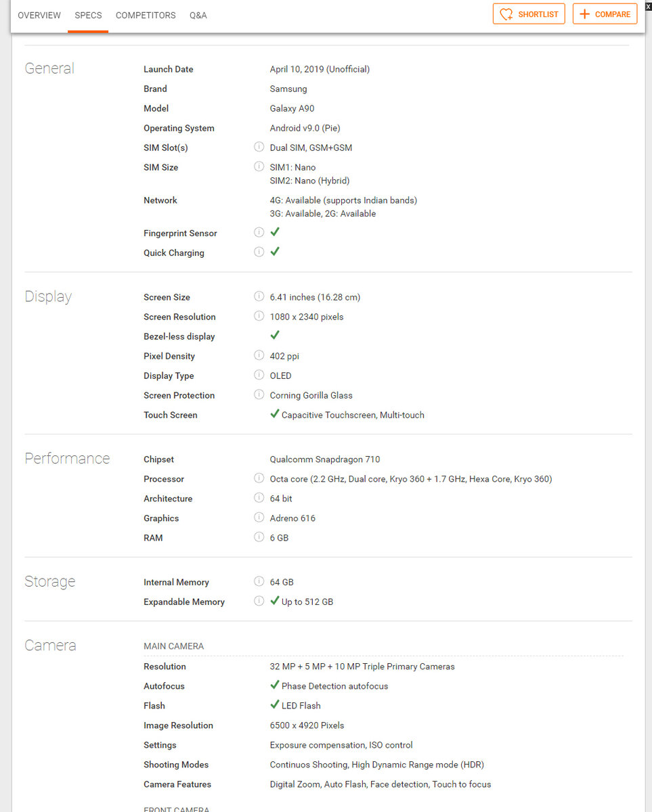Click the info icon next to Fingerprint Sensor
This screenshot has height=812, width=652.
click(259, 232)
